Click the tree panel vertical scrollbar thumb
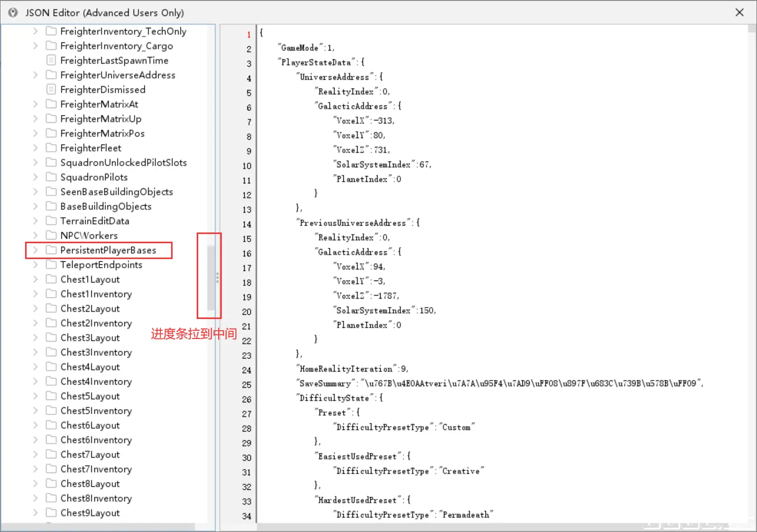 click(211, 278)
